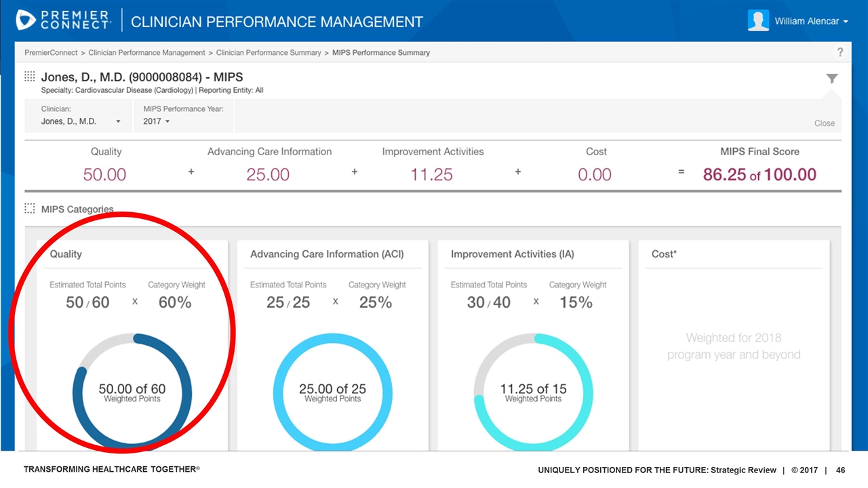Image resolution: width=868 pixels, height=488 pixels.
Task: Click the user avatar icon
Action: tap(758, 20)
